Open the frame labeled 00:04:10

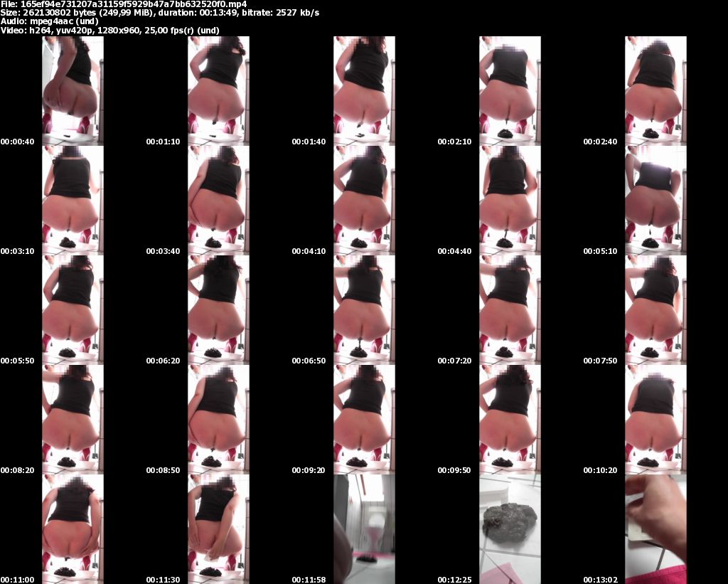364,200
